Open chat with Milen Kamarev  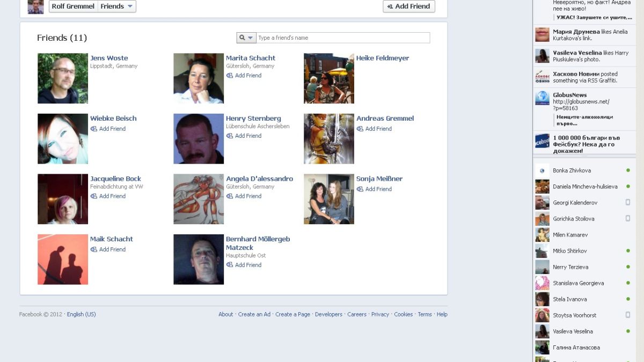pos(583,235)
